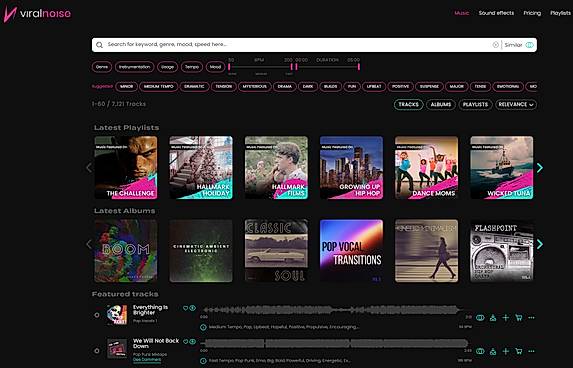The width and height of the screenshot is (573, 368).
Task: Show next Latest Playlists with right arrow
Action: click(x=540, y=168)
